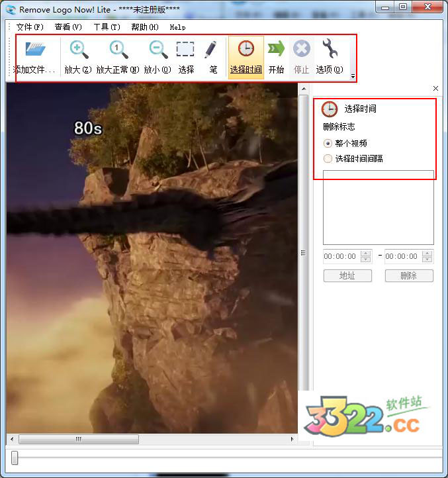The height and width of the screenshot is (478, 448).
Task: Select the 整个视频 radio option
Action: pos(328,143)
